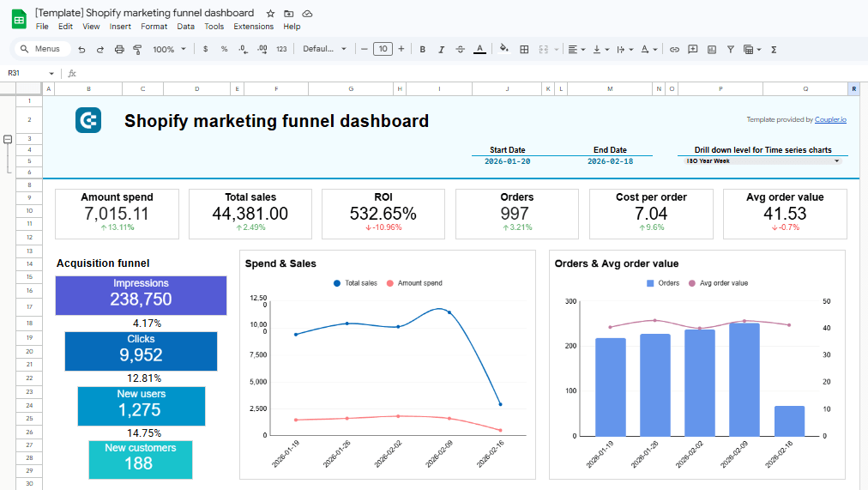Click the Menus search box
The image size is (868, 490).
(x=42, y=49)
